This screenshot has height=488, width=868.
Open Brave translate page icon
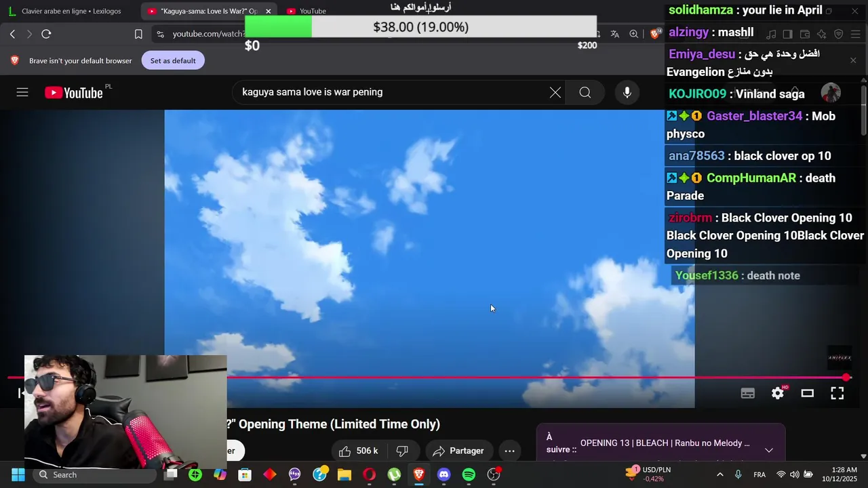[x=614, y=34]
